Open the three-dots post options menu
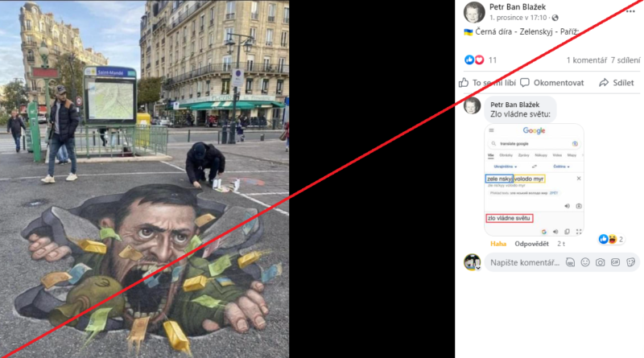644x358 pixels. [630, 11]
